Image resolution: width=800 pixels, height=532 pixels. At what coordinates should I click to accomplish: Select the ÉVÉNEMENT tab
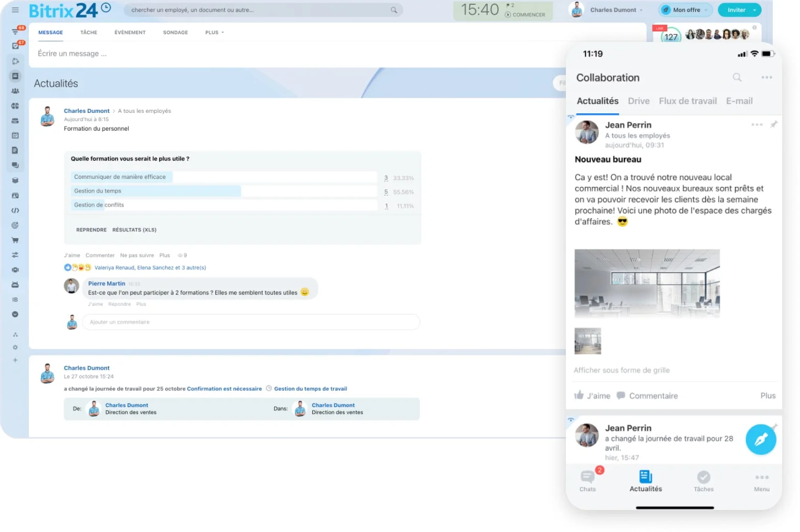130,33
